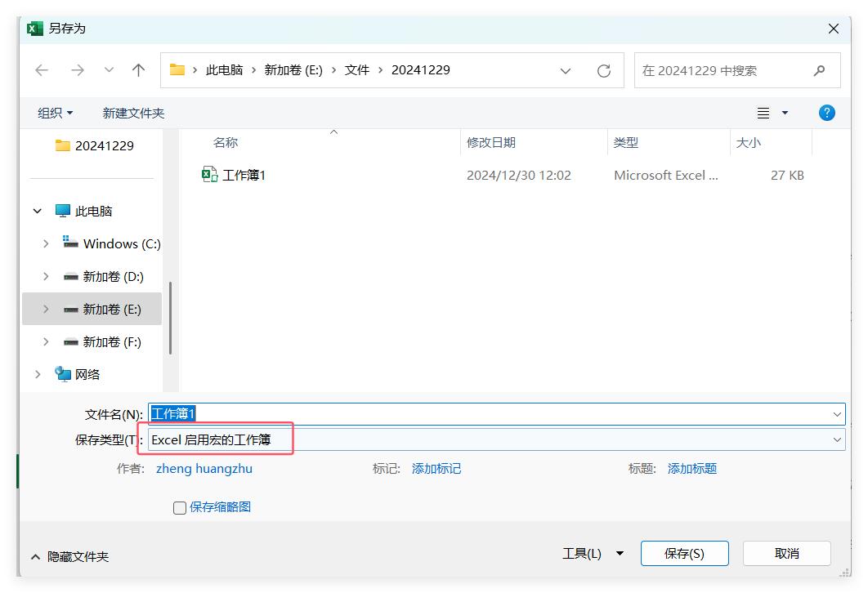The height and width of the screenshot is (593, 868).
Task: Click the navigation pane scrollbar
Action: tap(170, 318)
